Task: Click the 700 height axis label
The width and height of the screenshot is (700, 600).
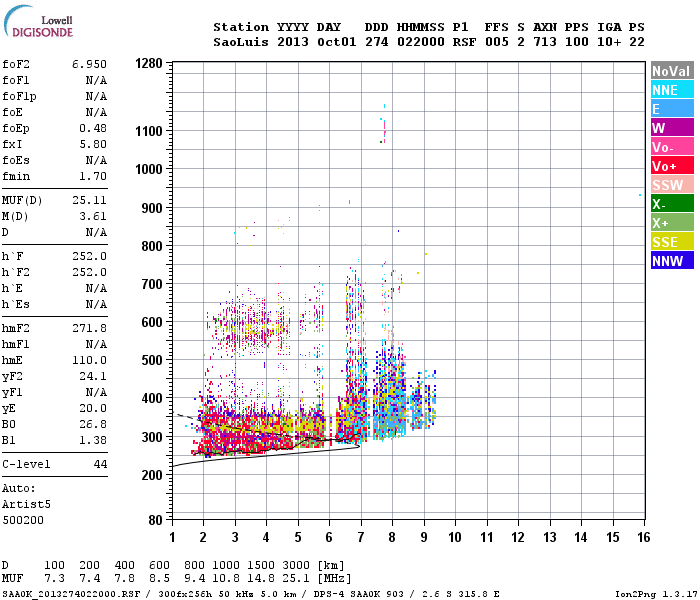Action: pyautogui.click(x=152, y=284)
